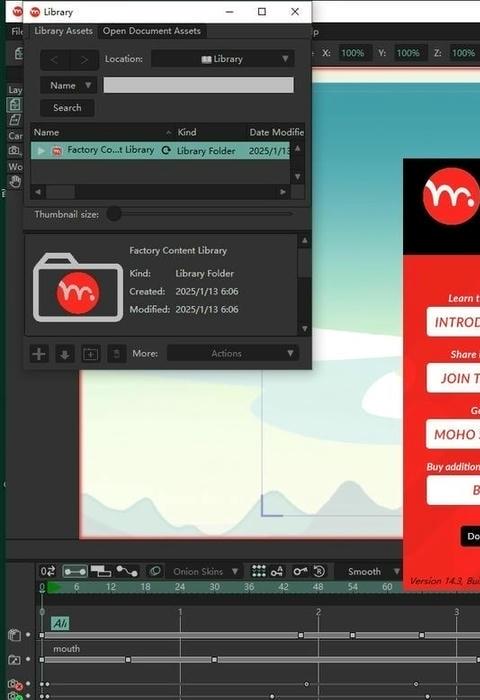This screenshot has height=700, width=480.
Task: Click the Thumbnail size slider handle
Action: (x=114, y=213)
